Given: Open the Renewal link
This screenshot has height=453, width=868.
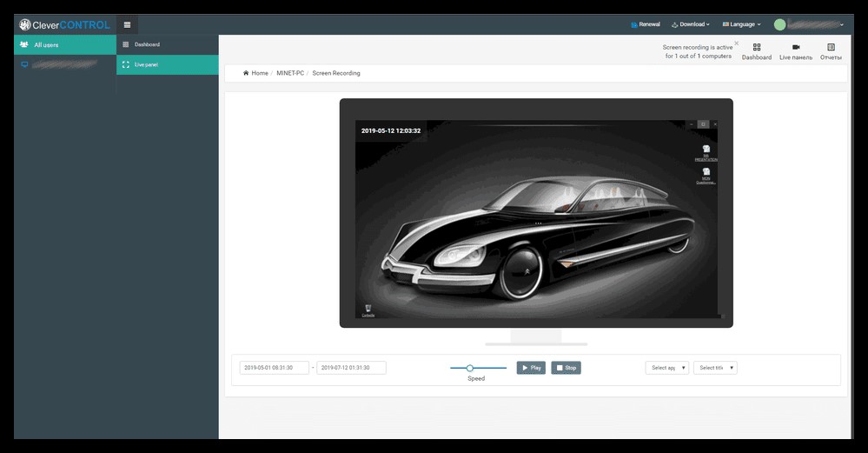Looking at the screenshot, I should [x=646, y=24].
